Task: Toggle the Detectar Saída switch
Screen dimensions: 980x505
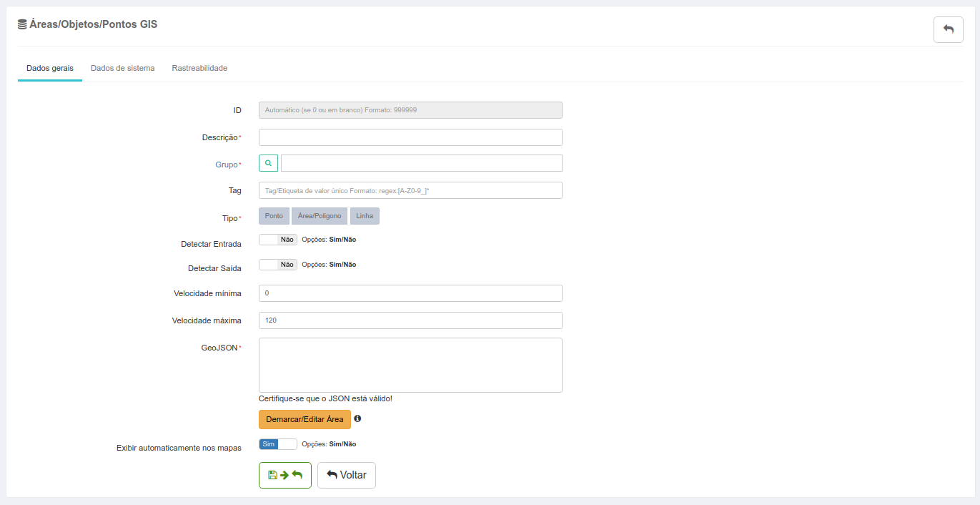Action: tap(277, 265)
